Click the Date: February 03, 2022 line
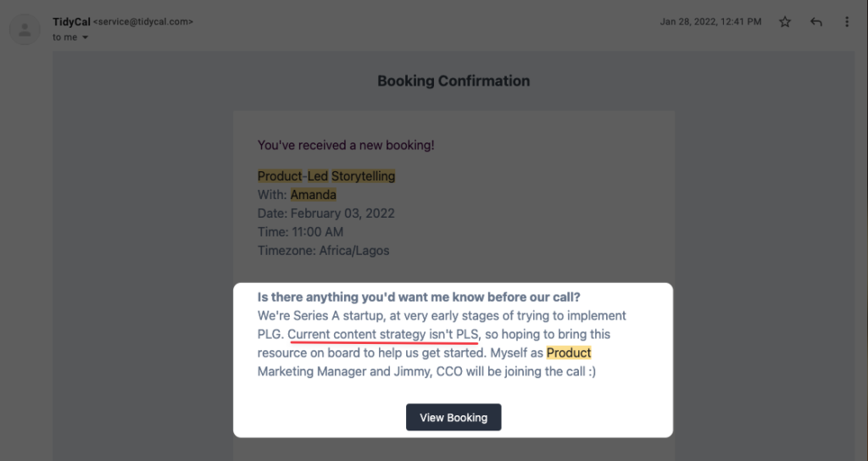868x461 pixels. click(x=326, y=214)
